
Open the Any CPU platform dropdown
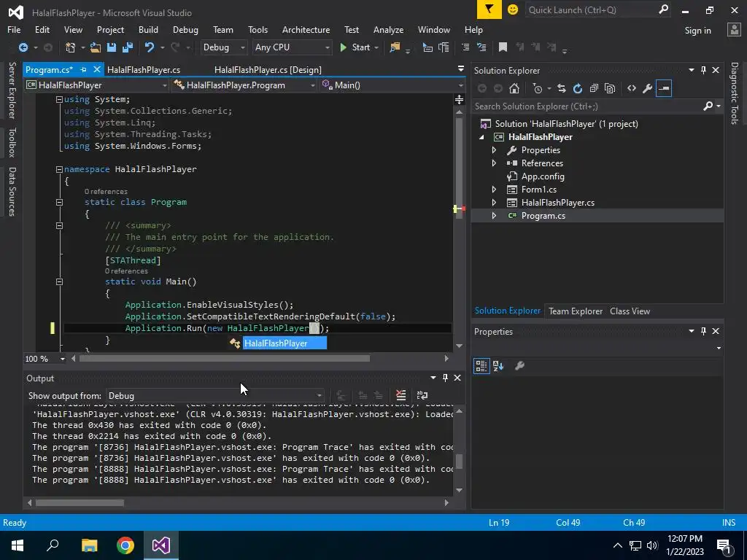pos(292,47)
